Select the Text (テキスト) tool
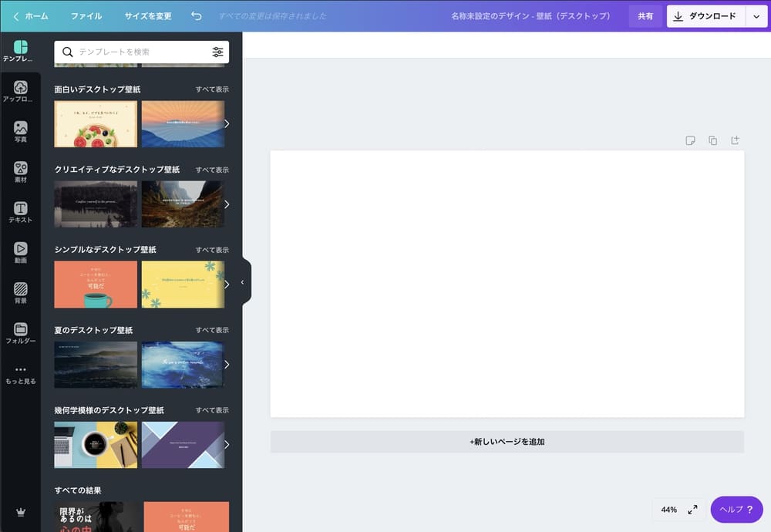The image size is (771, 532). 20,212
